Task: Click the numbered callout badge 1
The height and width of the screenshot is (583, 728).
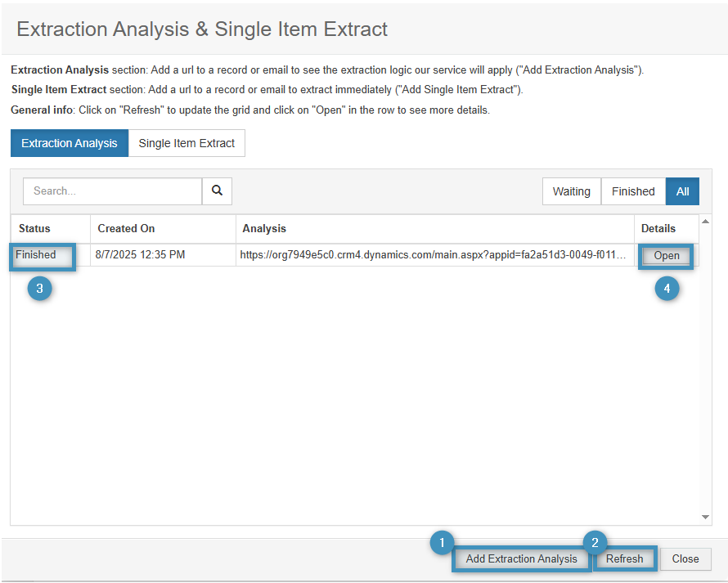Action: [x=443, y=542]
